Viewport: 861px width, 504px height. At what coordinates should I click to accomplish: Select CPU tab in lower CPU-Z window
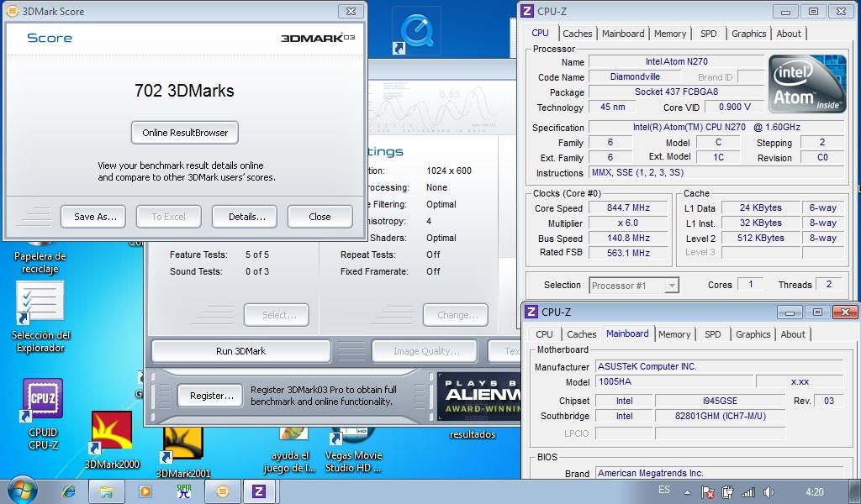(544, 334)
